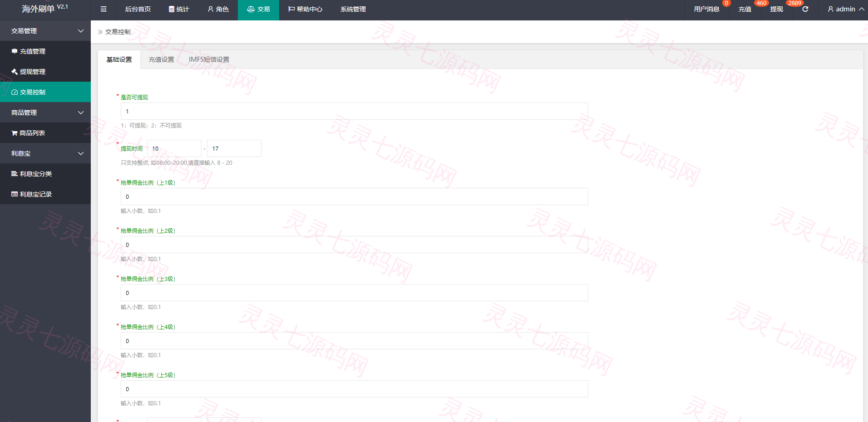The image size is (868, 422).
Task: Focus the 抢单佣金比例 上3级 field
Action: (354, 293)
